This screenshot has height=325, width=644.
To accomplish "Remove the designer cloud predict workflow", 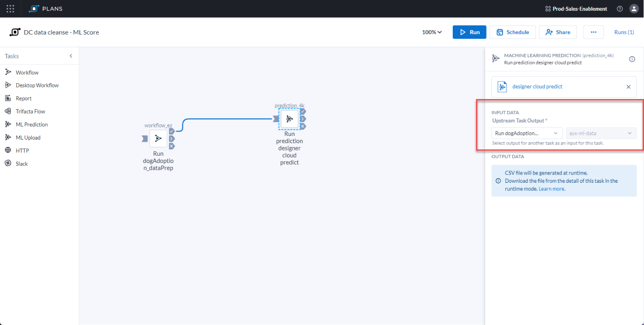I will coord(628,86).
